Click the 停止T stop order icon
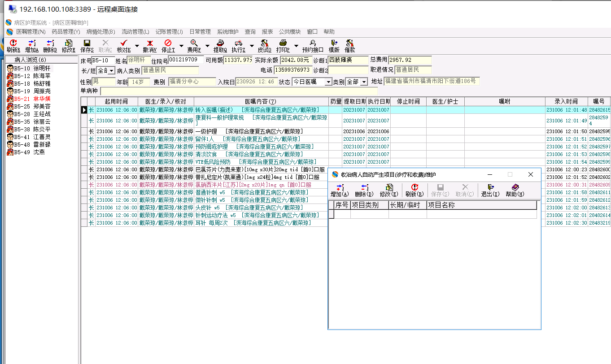This screenshot has height=364, width=611. coord(168,43)
